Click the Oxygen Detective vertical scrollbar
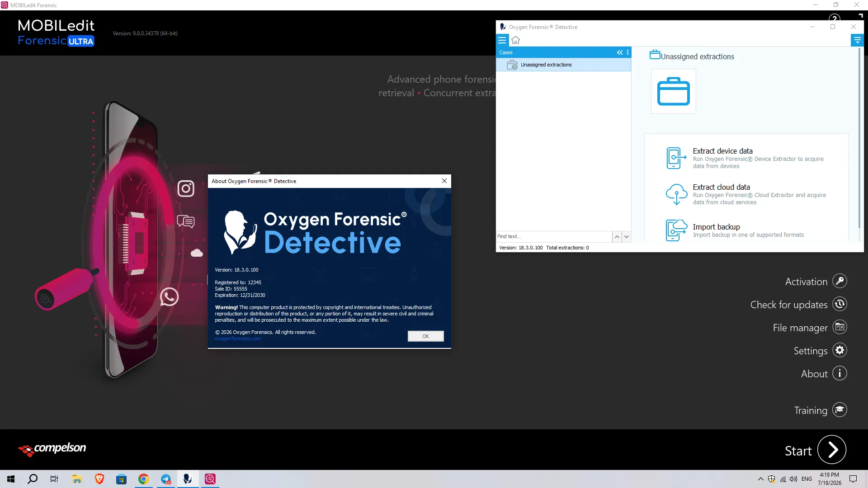868x488 pixels. tap(859, 138)
